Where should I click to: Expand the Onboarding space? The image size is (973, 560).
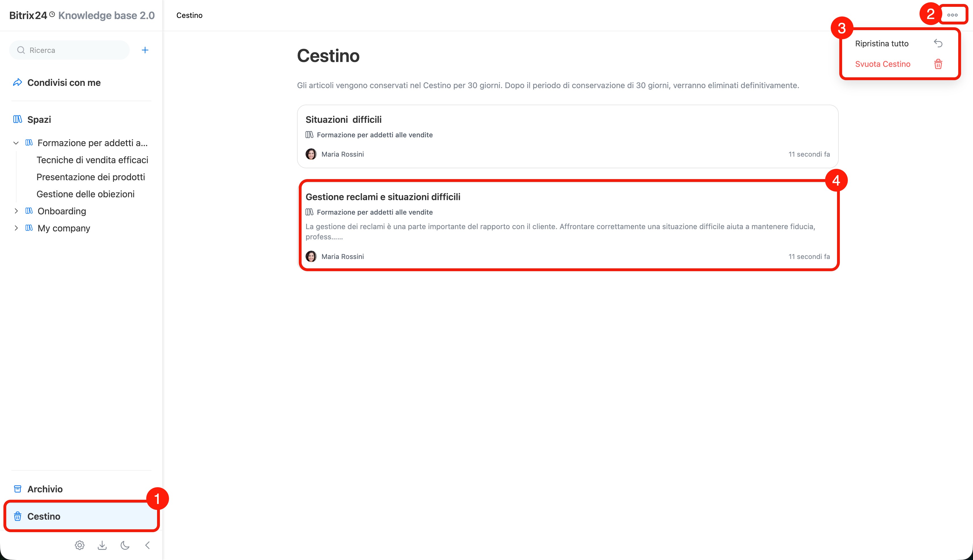coord(16,211)
